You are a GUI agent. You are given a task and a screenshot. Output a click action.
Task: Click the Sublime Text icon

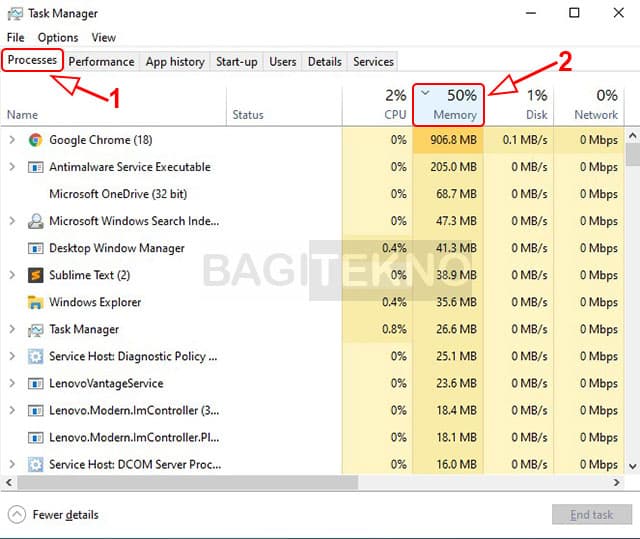36,275
